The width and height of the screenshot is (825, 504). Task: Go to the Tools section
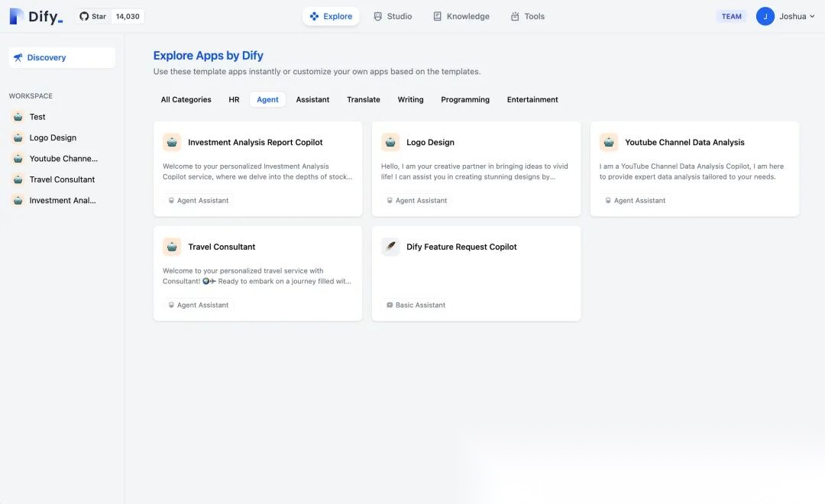click(528, 16)
